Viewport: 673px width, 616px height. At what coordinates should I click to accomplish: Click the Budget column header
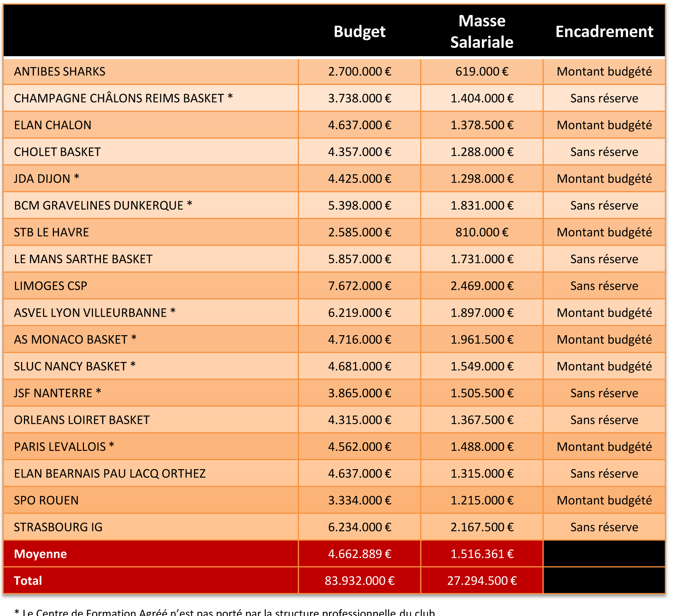click(359, 31)
